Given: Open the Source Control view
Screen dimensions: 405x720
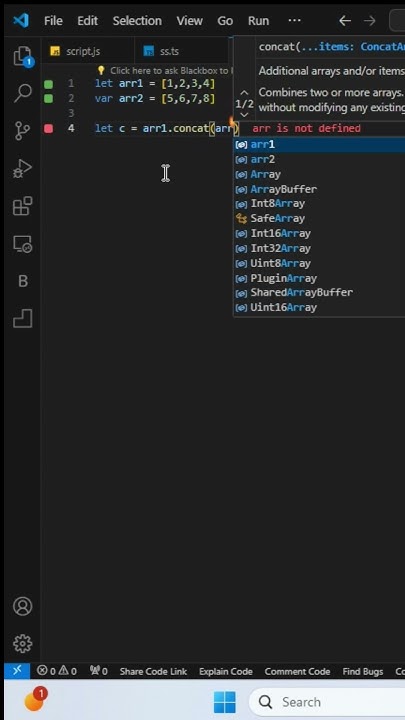Looking at the screenshot, I should (22, 130).
